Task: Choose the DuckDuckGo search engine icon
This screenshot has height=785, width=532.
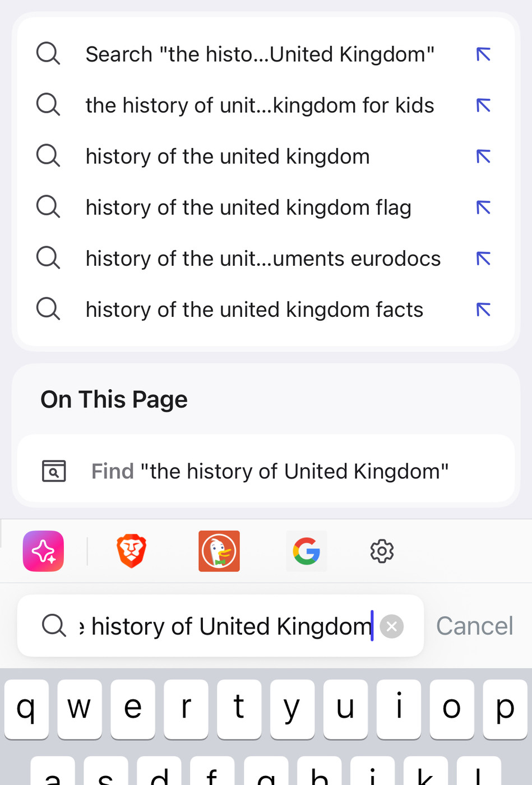Action: click(x=219, y=551)
